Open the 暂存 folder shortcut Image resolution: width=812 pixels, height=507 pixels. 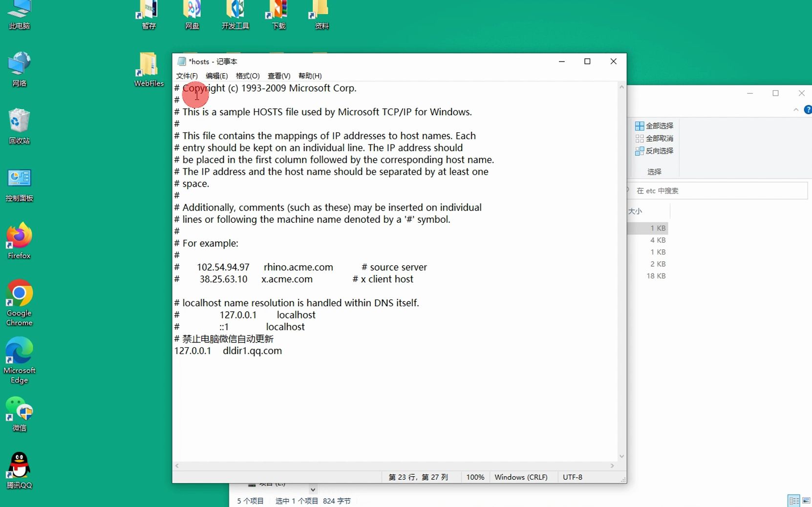tap(149, 15)
